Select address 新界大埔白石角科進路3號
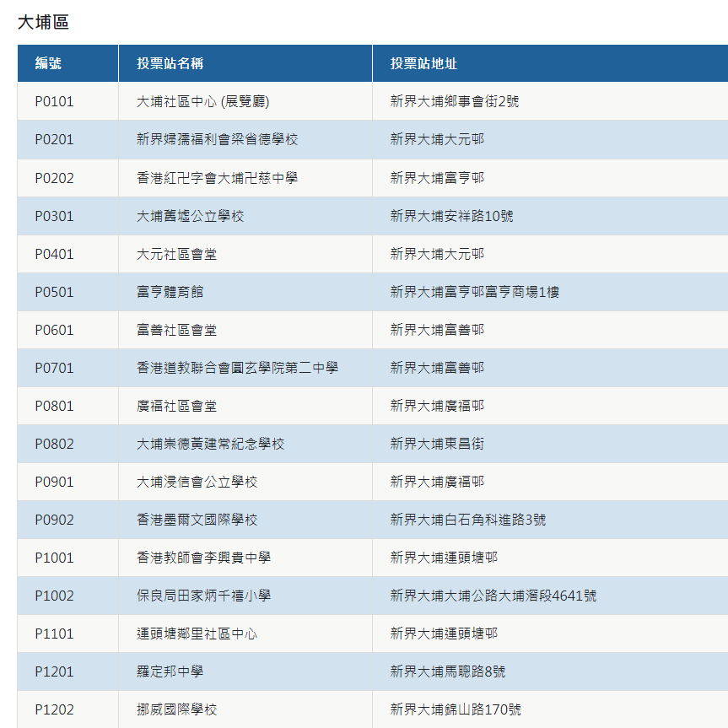 467,520
